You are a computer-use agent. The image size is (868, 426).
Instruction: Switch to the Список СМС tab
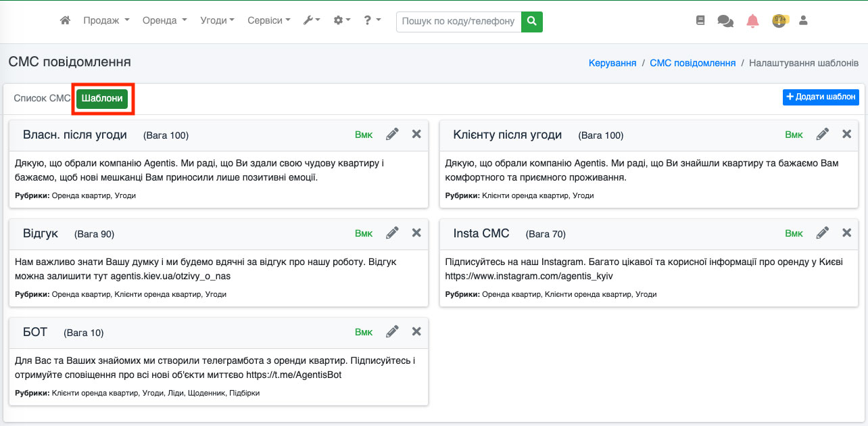pos(42,98)
